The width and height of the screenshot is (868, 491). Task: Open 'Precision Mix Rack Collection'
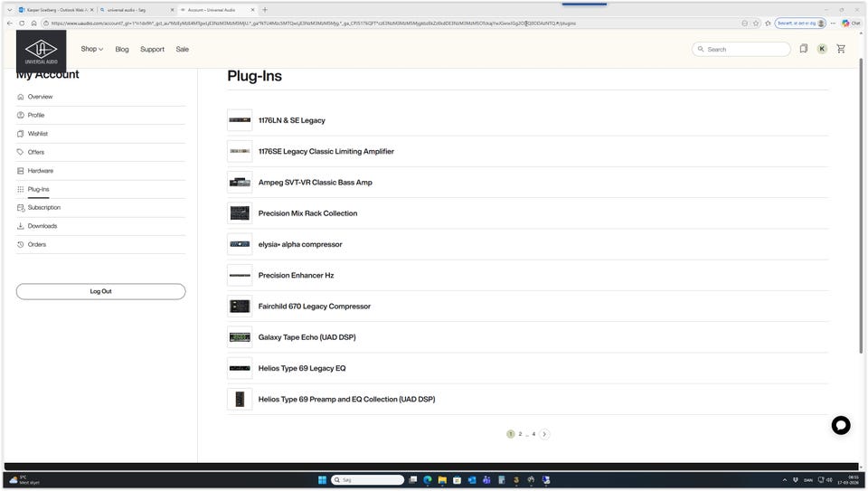307,213
